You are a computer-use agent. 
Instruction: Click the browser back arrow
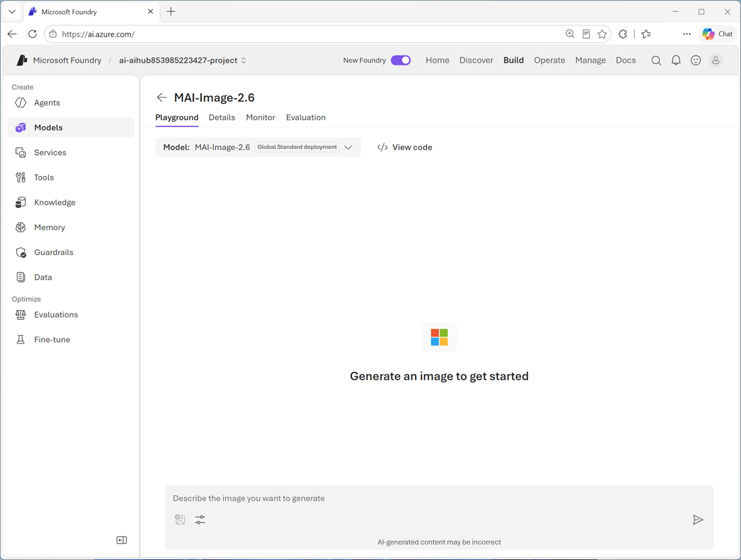12,34
